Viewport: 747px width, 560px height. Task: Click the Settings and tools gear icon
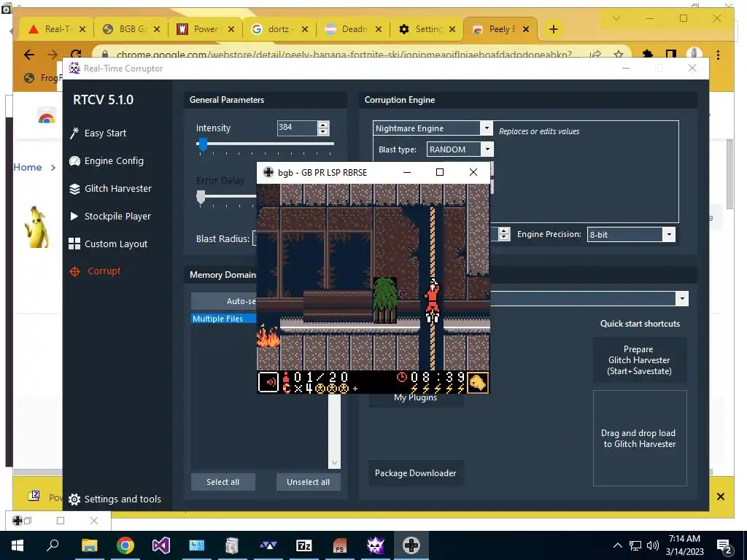coord(74,499)
